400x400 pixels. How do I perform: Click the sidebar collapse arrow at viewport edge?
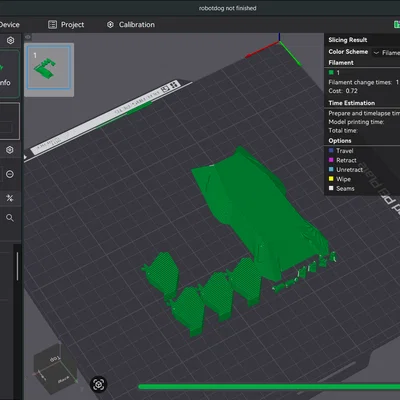(25, 157)
